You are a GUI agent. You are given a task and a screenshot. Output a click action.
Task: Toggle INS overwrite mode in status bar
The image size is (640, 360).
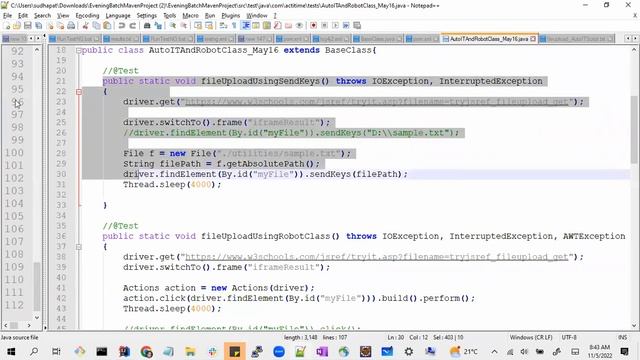tap(622, 337)
